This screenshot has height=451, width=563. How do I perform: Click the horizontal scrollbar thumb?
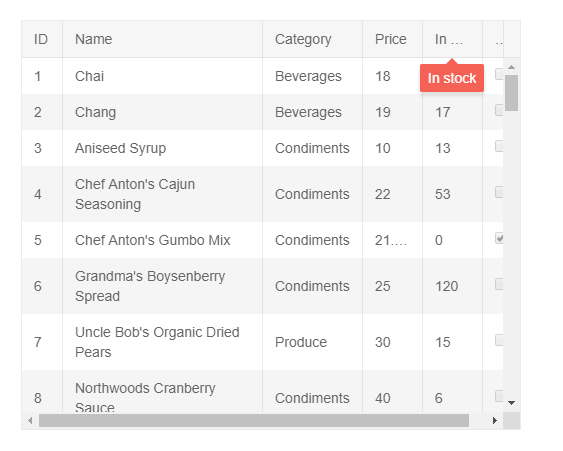tap(254, 420)
